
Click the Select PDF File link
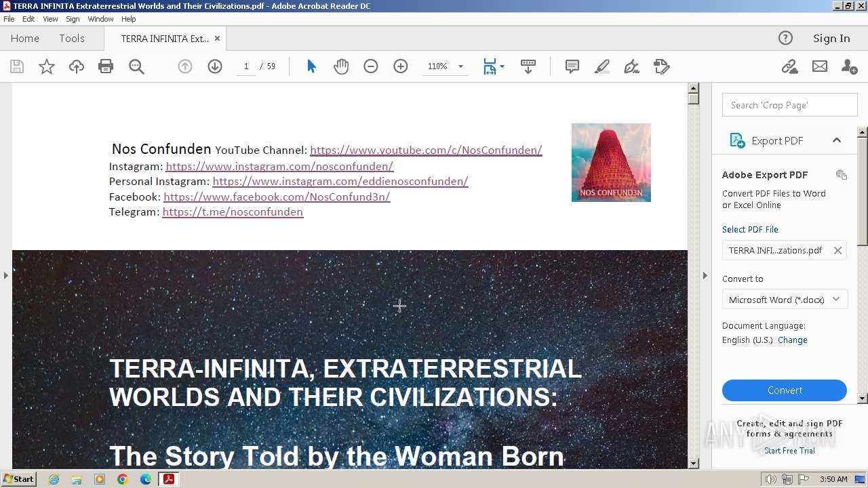pyautogui.click(x=750, y=230)
